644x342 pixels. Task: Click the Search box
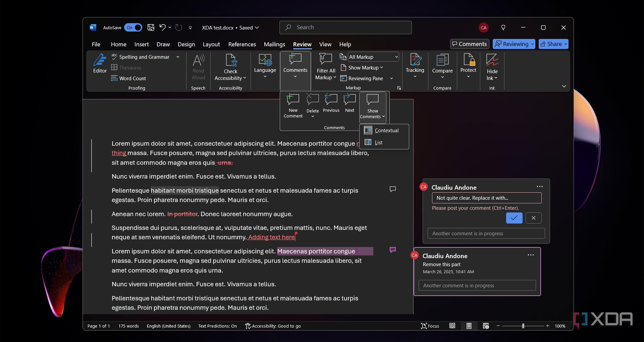pyautogui.click(x=345, y=28)
